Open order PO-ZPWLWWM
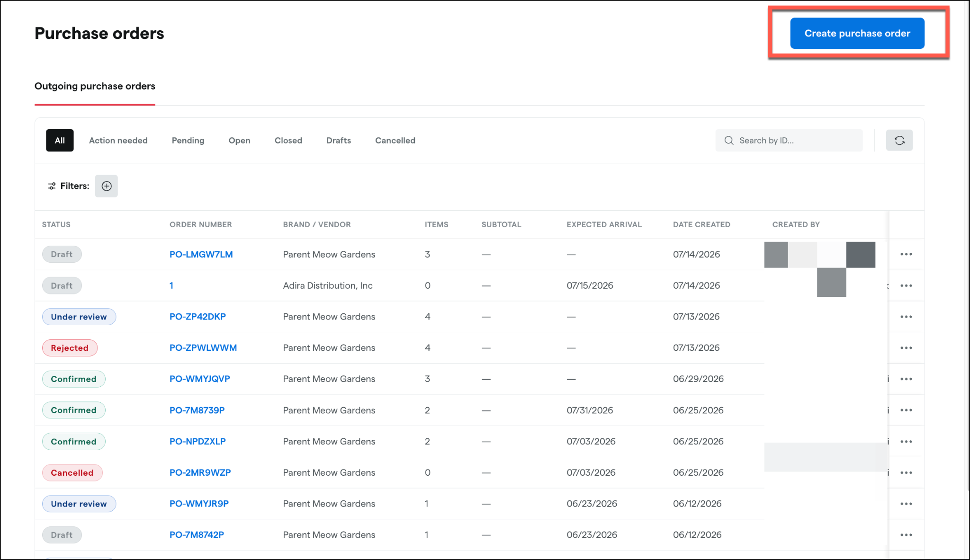This screenshot has height=560, width=970. click(203, 348)
